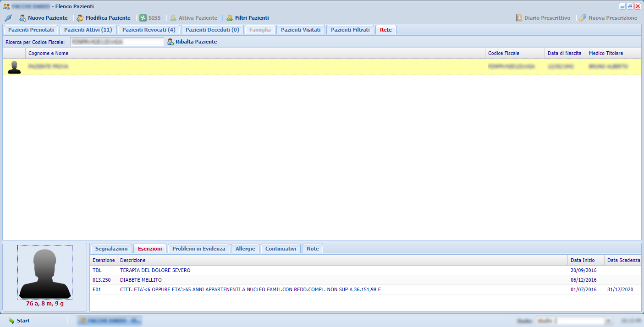Click the large patient photo placeholder

coord(45,272)
